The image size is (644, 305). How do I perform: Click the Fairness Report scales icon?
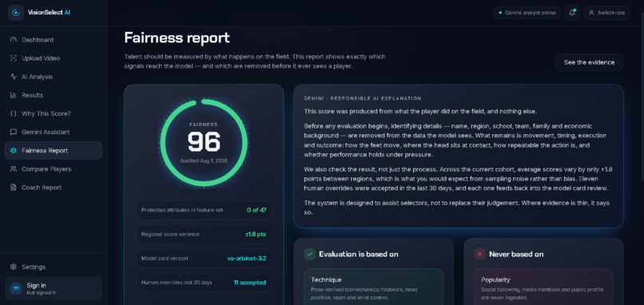point(14,151)
